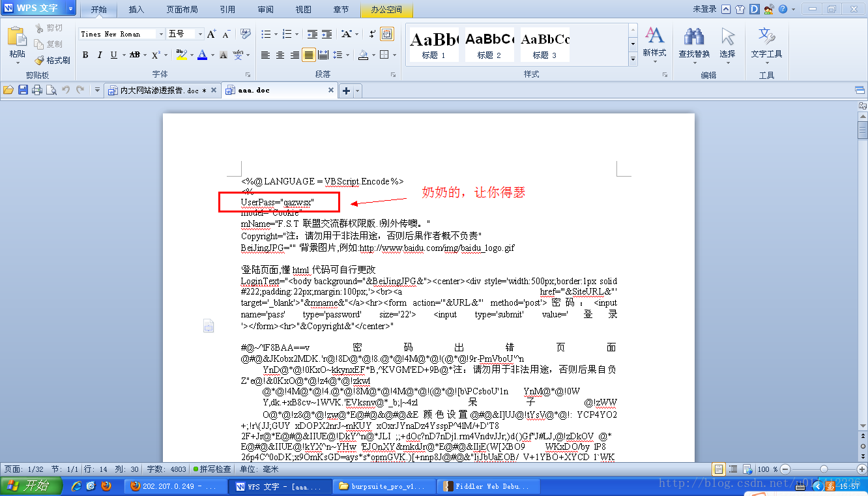This screenshot has height=496, width=868.
Task: Switch to the Review (审阅) tab
Action: tap(265, 10)
